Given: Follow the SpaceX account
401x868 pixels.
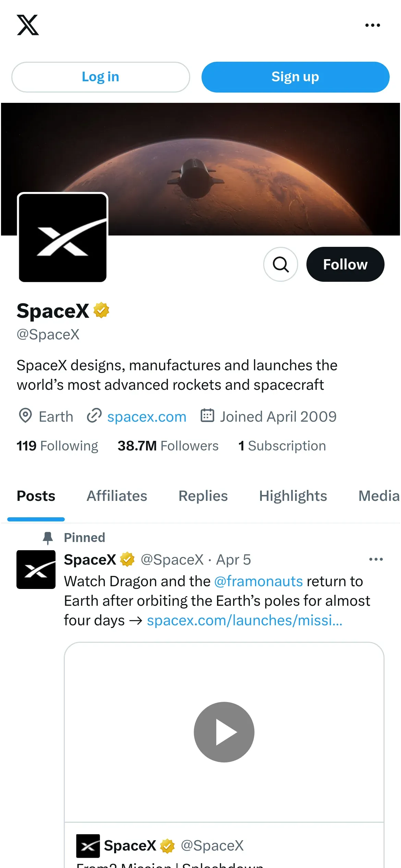Looking at the screenshot, I should 345,264.
